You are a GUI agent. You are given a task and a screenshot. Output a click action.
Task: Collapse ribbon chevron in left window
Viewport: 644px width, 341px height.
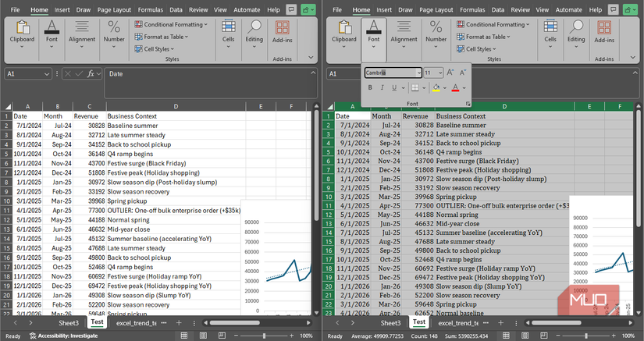[x=311, y=58]
